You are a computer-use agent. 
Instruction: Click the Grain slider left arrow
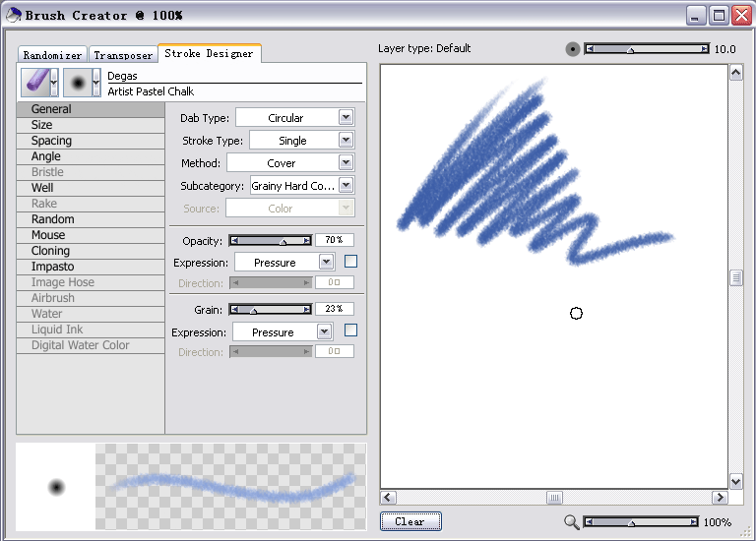point(234,309)
